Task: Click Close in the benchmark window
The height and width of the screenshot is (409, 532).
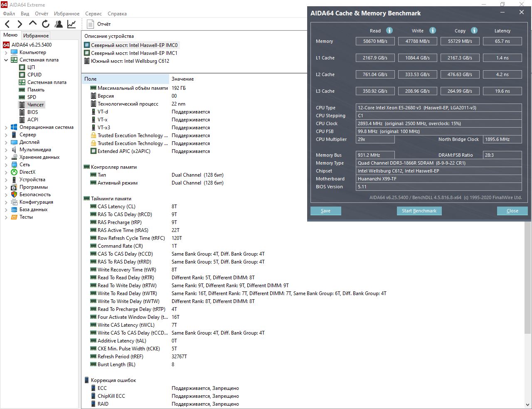Action: point(512,211)
